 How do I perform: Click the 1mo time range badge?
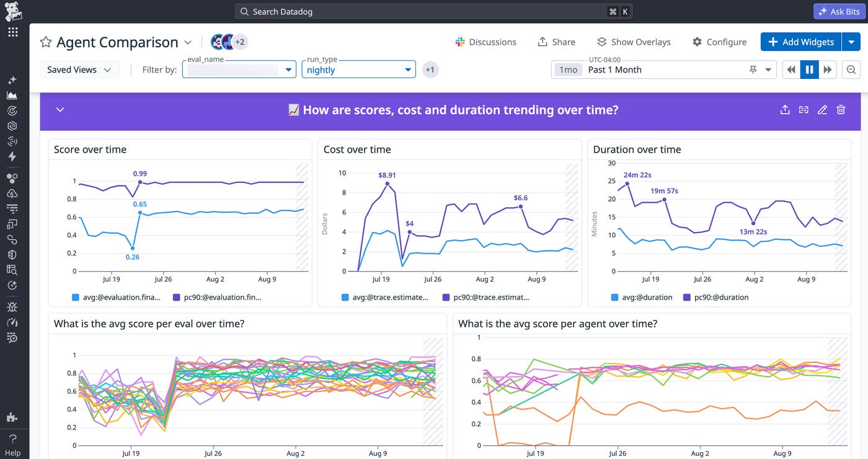569,69
